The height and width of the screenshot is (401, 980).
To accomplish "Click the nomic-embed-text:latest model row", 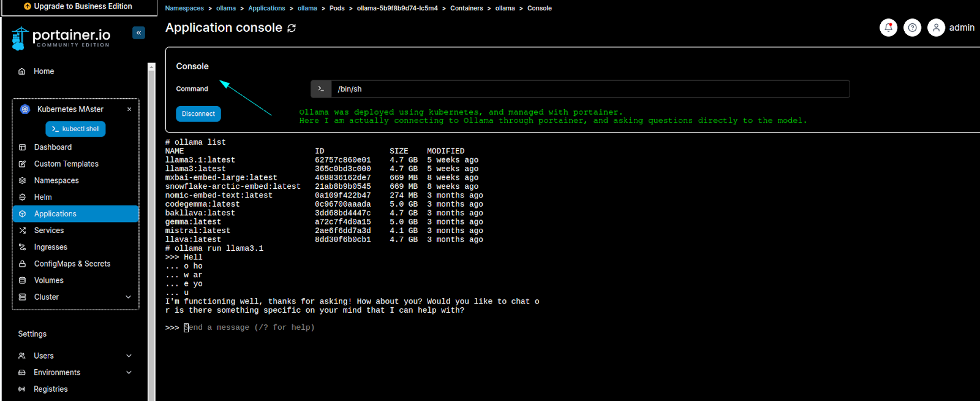I will tap(325, 196).
